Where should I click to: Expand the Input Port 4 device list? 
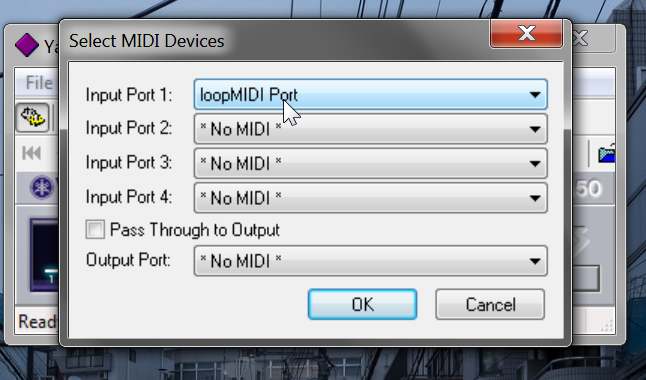(370, 198)
